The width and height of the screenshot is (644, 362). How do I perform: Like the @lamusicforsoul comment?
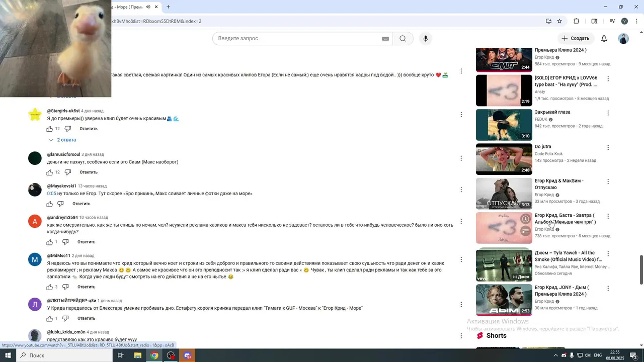click(50, 172)
